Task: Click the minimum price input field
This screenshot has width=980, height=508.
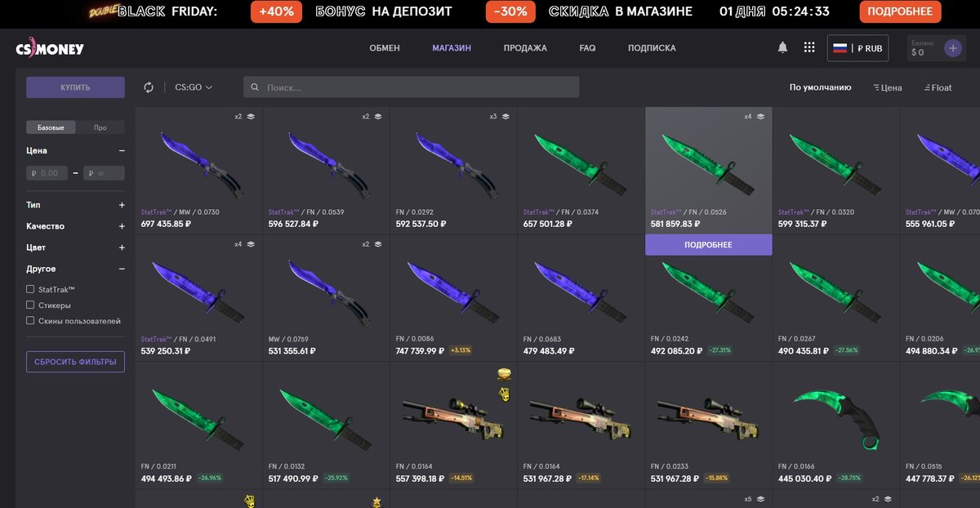Action: 47,173
